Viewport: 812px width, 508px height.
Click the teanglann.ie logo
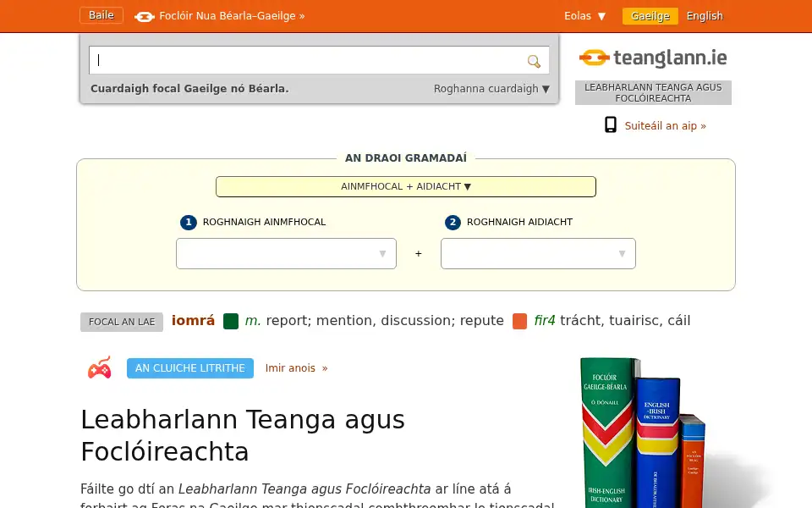click(x=653, y=58)
